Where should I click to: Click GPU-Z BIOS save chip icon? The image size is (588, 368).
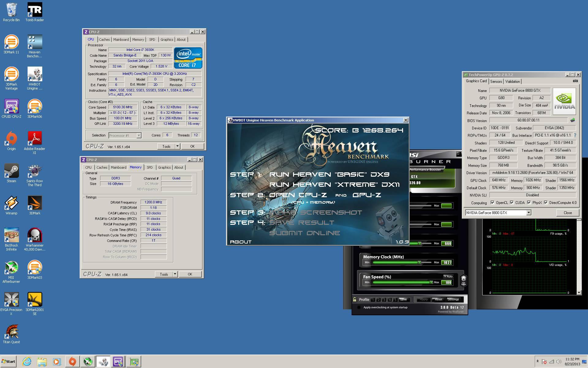tap(572, 120)
